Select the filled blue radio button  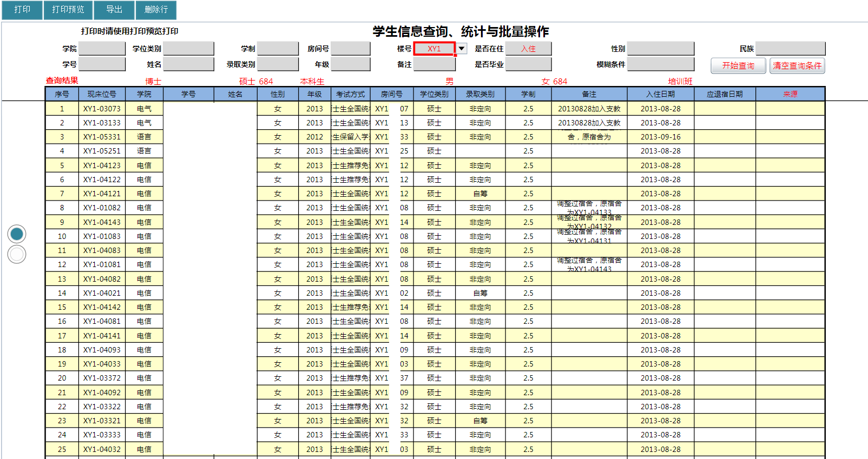tap(17, 234)
